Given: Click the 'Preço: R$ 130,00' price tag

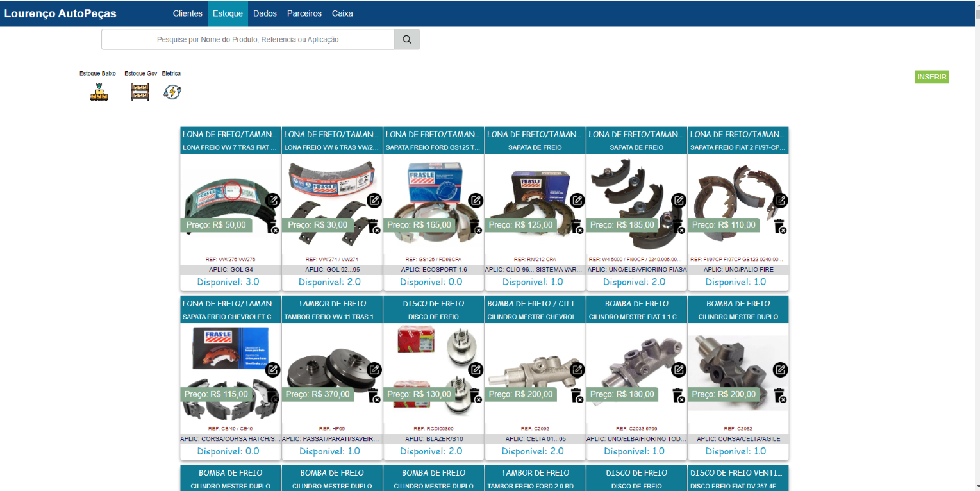Looking at the screenshot, I should coord(420,394).
